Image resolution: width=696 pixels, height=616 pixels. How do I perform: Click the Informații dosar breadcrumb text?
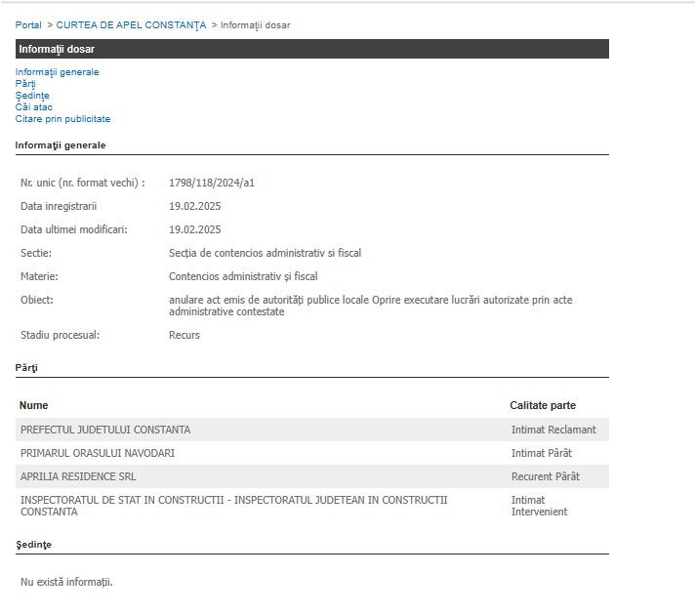[x=255, y=25]
